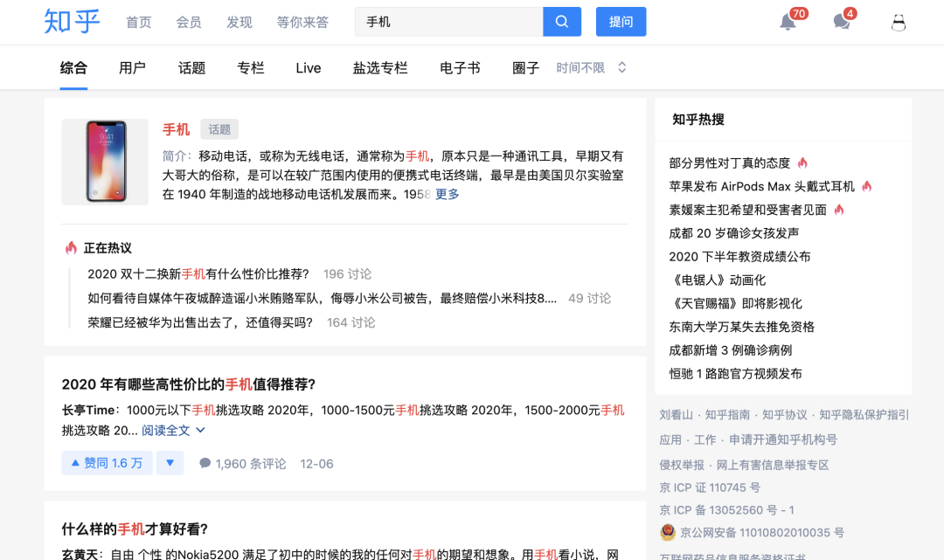Open 1,960 条评论 comments
This screenshot has width=944, height=560.
[x=243, y=464]
